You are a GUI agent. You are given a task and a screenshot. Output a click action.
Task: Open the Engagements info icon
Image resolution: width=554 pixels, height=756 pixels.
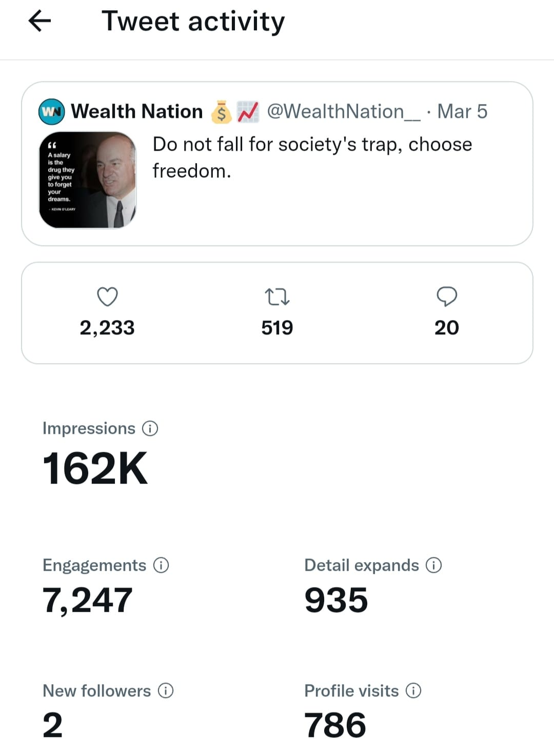[x=161, y=565]
